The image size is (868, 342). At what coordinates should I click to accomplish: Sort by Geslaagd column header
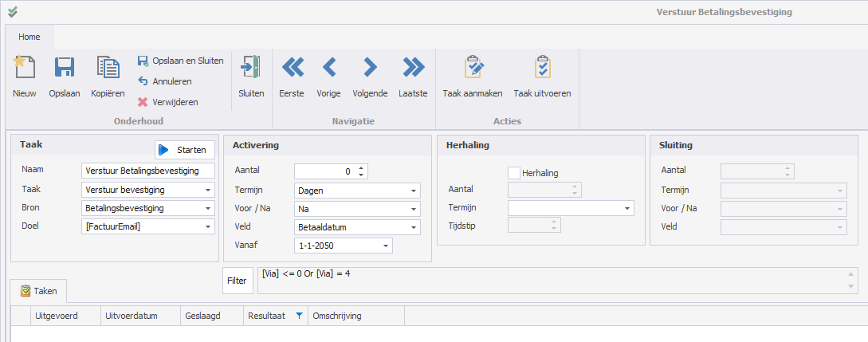pyautogui.click(x=212, y=316)
